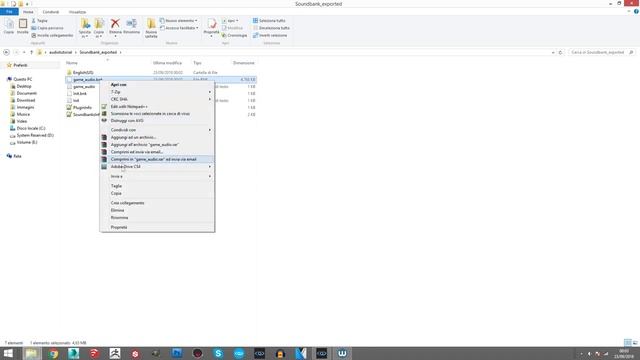
Task: Open the Apri dropdown in ribbon
Action: click(x=230, y=20)
